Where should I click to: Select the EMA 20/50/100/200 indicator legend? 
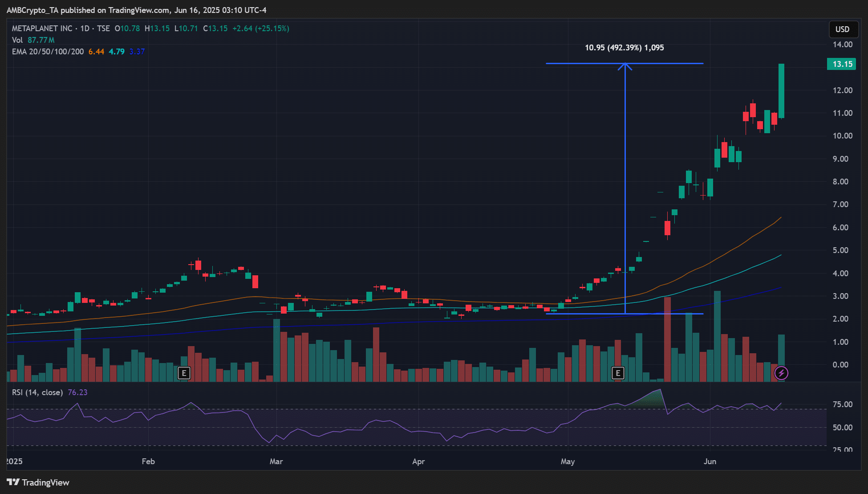coord(48,52)
